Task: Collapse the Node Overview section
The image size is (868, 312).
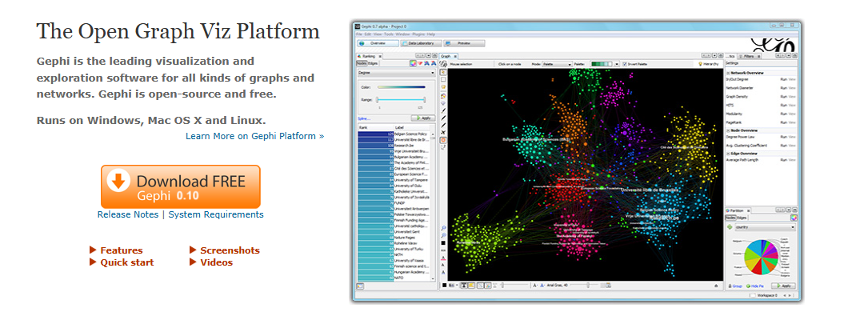Action: (x=728, y=130)
